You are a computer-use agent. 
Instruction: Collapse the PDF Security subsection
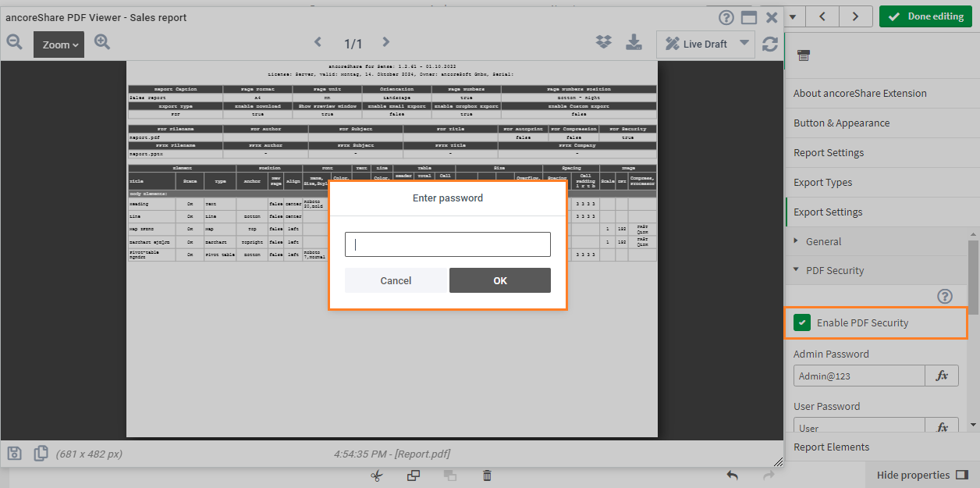click(x=876, y=270)
